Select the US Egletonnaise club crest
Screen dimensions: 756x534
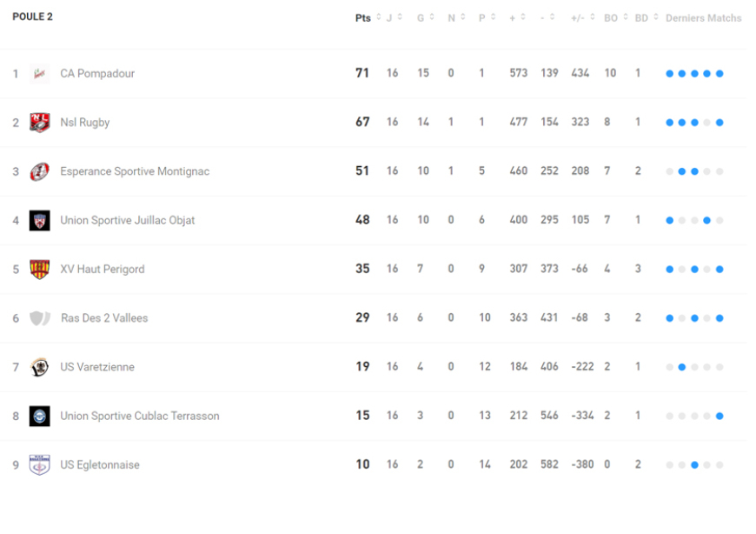(39, 464)
